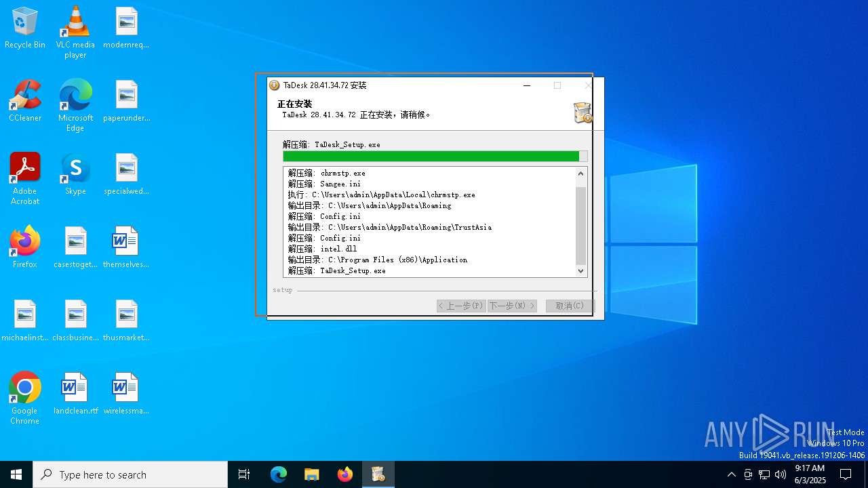The height and width of the screenshot is (488, 868).
Task: Open VLC media player shortcut
Action: (75, 32)
